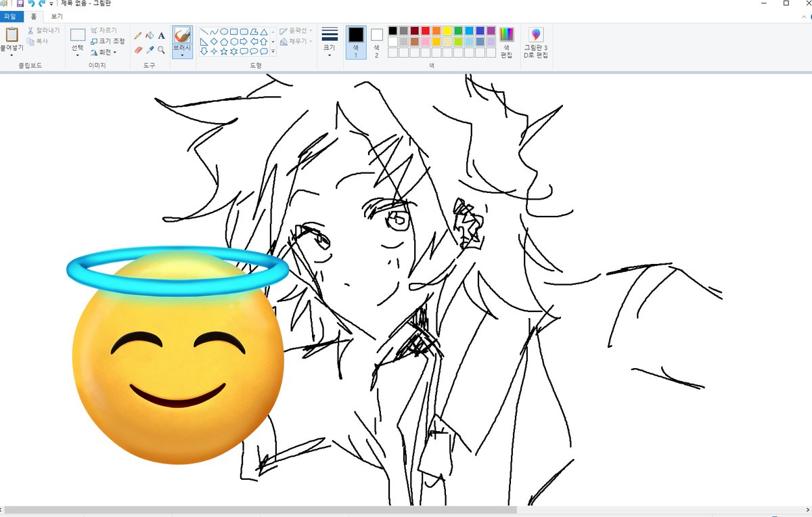Open the Outline (윤곽선) dropdown
812x517 pixels.
click(296, 31)
